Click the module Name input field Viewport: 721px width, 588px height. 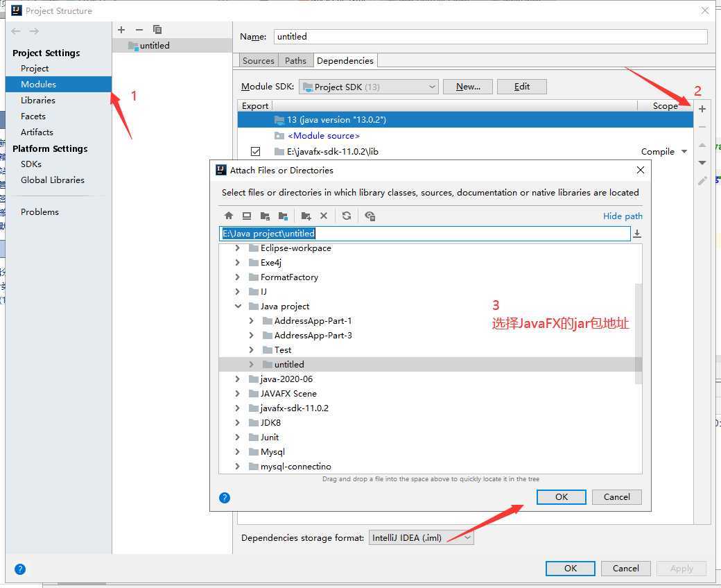491,36
